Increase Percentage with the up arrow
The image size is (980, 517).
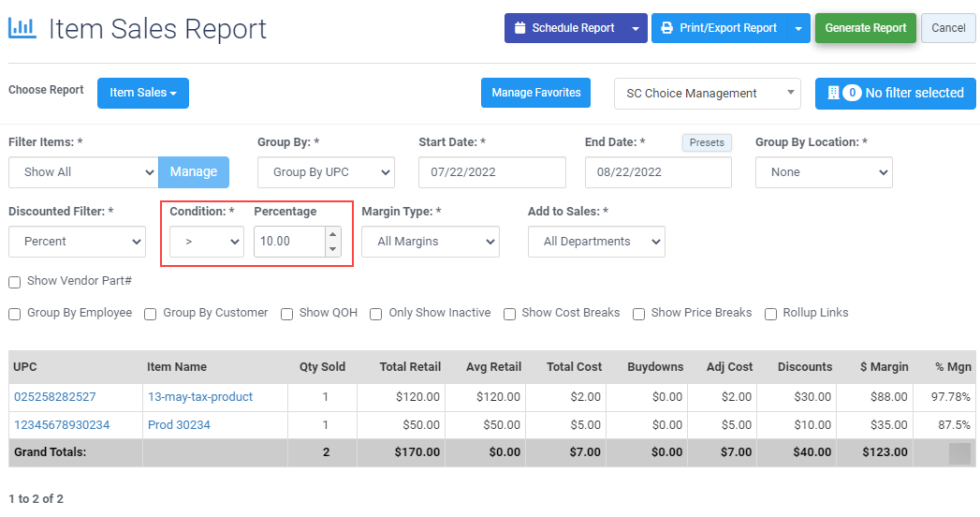point(331,235)
